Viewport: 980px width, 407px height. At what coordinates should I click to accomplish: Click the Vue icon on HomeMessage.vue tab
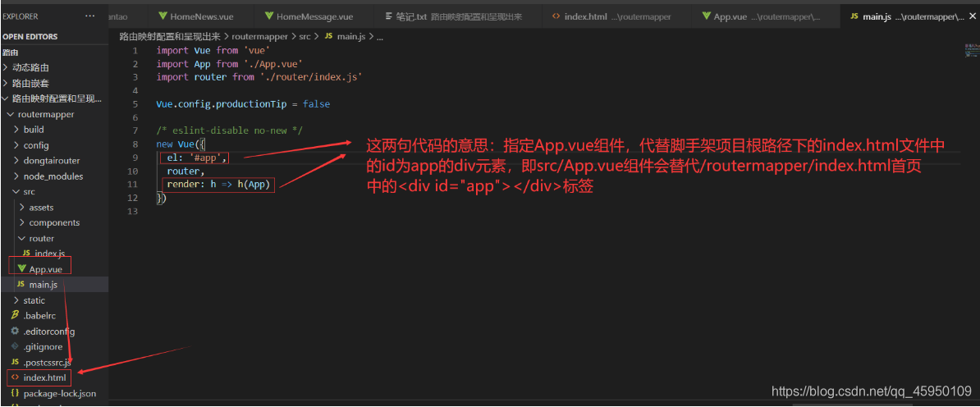point(268,16)
